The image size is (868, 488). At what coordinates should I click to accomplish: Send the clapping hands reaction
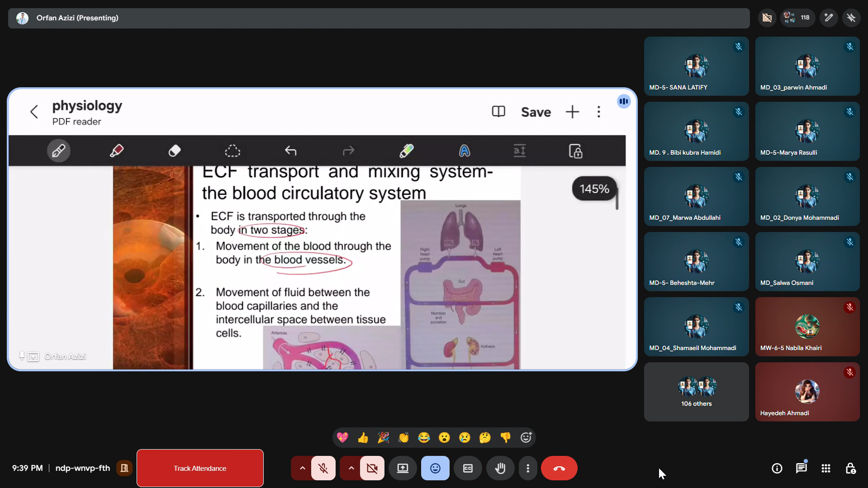coord(403,437)
